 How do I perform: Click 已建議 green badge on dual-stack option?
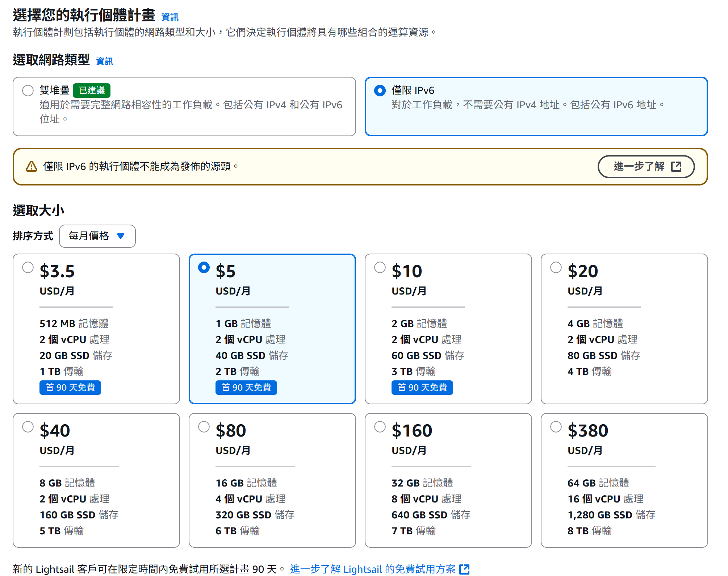92,90
